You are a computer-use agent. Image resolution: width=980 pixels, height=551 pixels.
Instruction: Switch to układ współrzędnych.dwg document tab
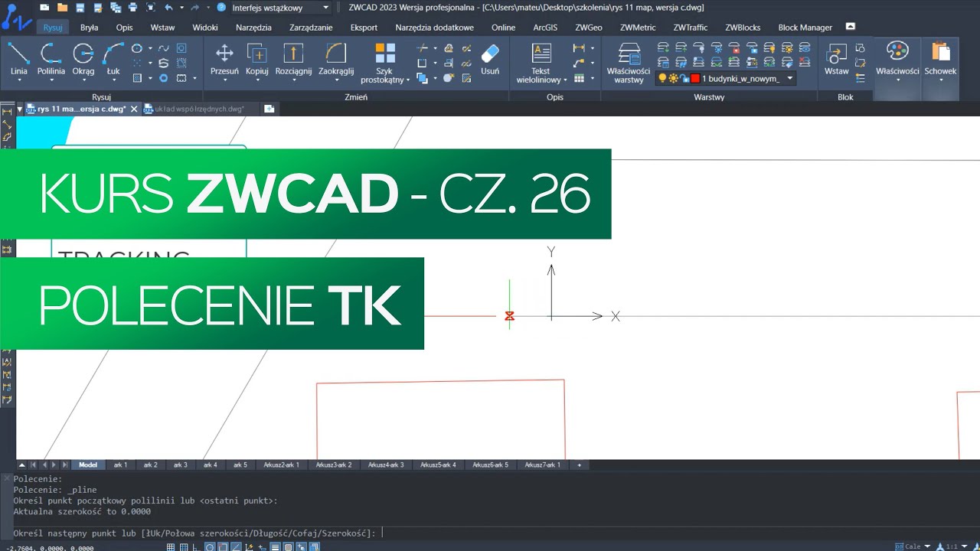[199, 109]
